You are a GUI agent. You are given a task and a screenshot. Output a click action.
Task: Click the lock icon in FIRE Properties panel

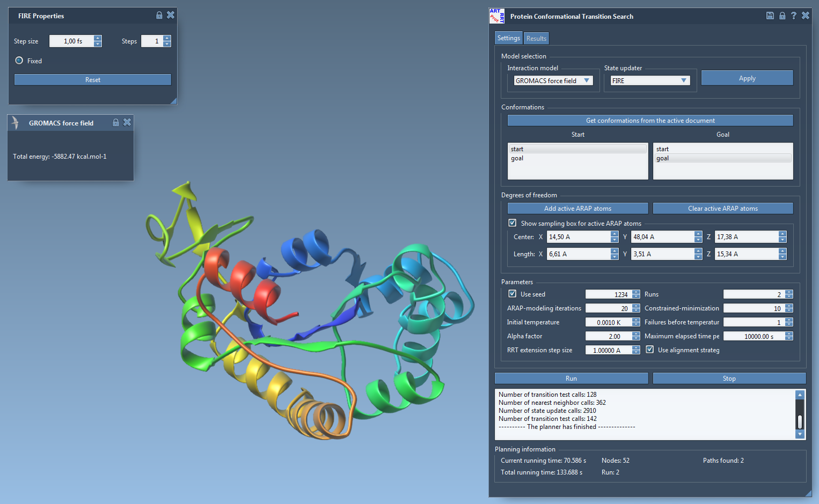coord(159,15)
